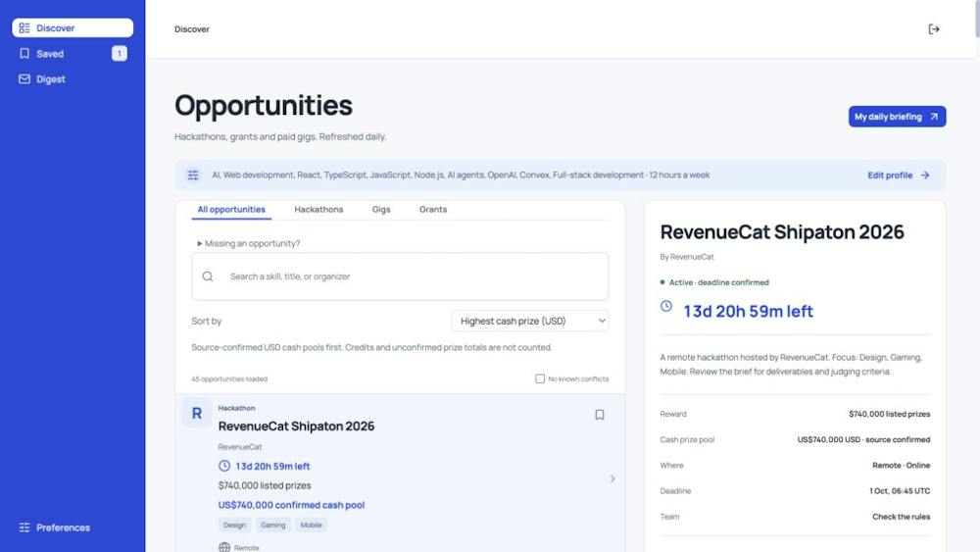Click the Discover breadcrumb in top bar
The width and height of the screenshot is (980, 552).
[x=192, y=29]
